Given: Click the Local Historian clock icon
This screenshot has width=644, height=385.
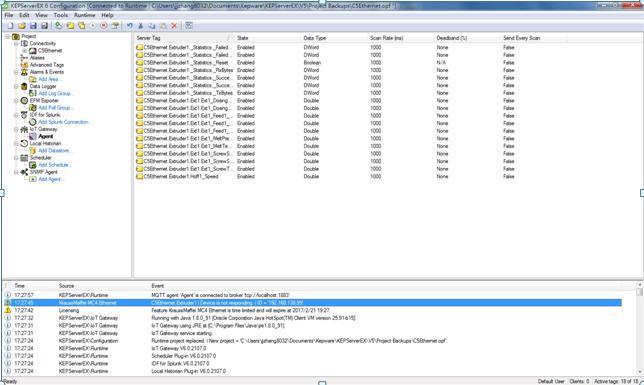Looking at the screenshot, I should (x=24, y=143).
